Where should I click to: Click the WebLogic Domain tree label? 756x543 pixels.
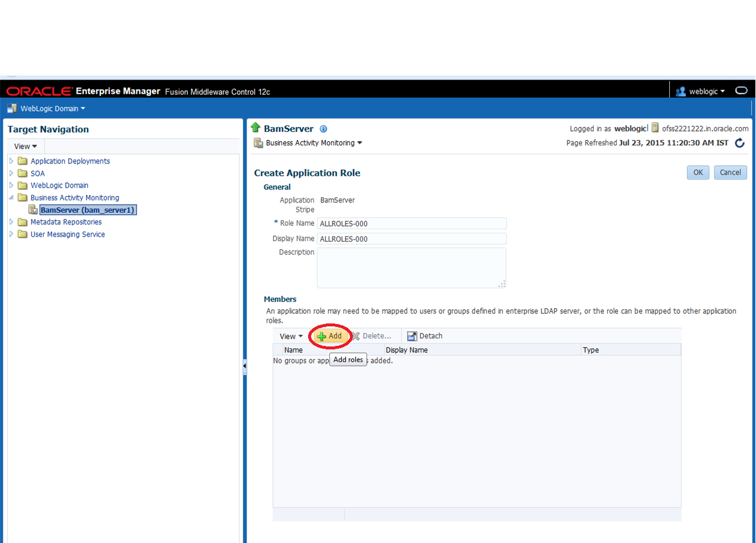click(x=60, y=185)
